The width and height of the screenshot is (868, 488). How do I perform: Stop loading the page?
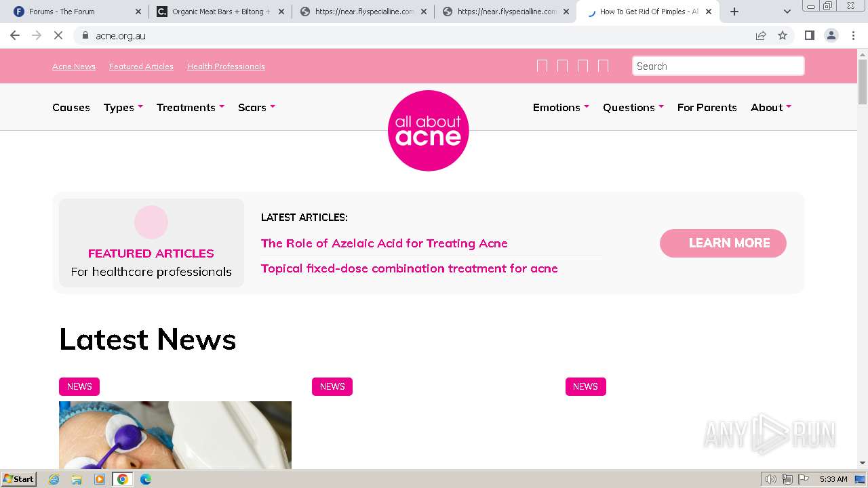(58, 35)
